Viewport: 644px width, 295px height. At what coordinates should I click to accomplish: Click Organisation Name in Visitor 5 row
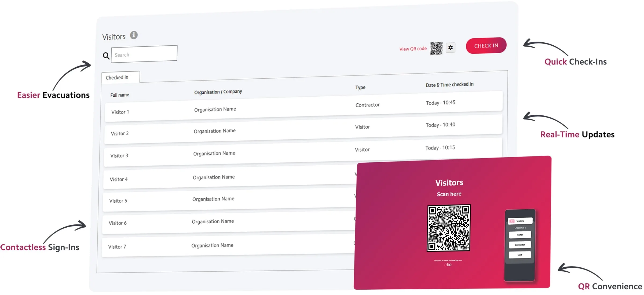(x=213, y=199)
